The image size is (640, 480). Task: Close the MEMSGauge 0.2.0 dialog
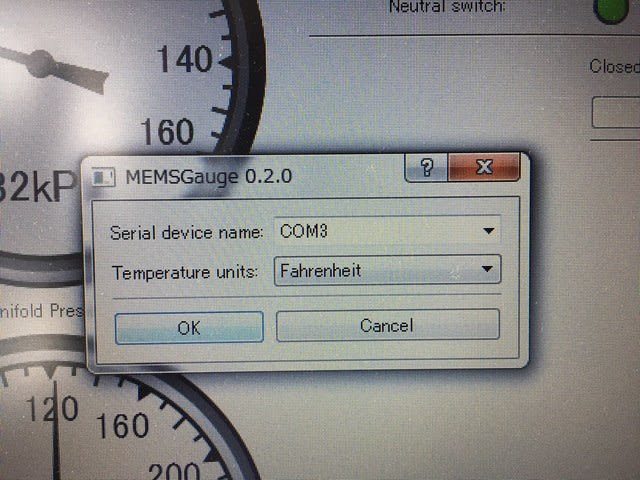484,167
